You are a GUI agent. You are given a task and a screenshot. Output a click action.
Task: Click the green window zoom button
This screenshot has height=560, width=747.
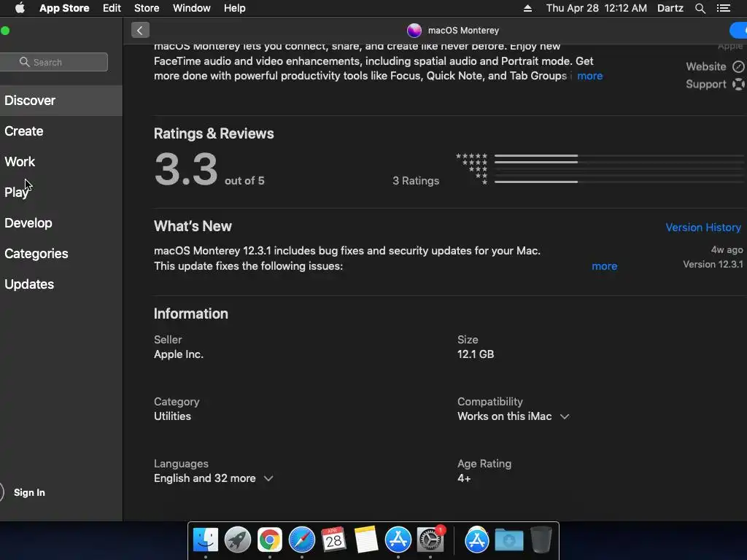(5, 31)
